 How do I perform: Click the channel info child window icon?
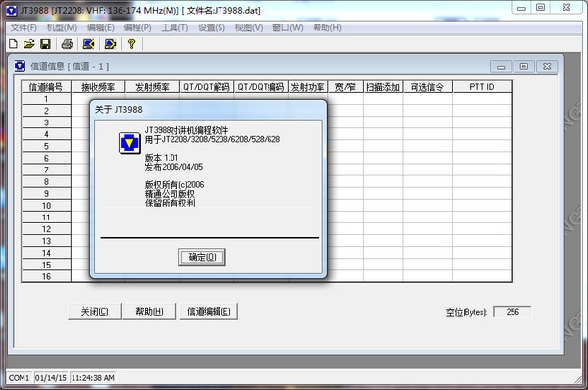tap(20, 66)
